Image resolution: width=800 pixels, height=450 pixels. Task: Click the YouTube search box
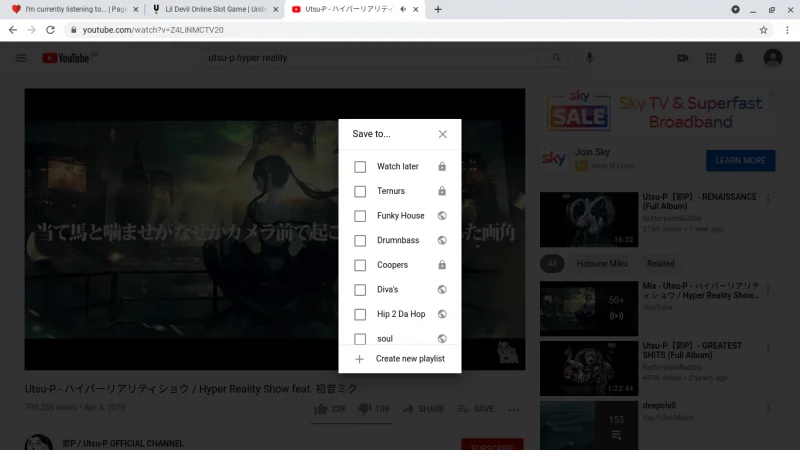click(x=370, y=58)
